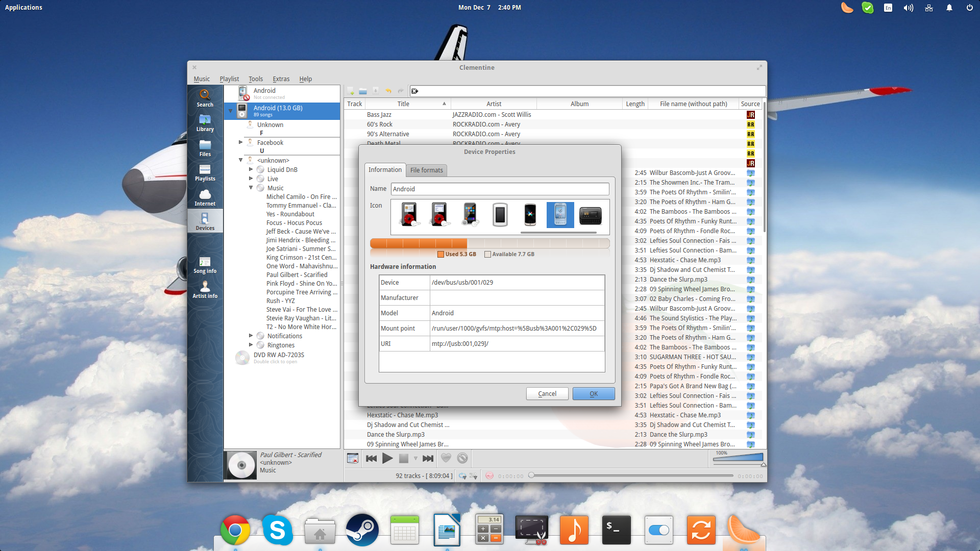980x551 pixels.
Task: Collapse the Music album node
Action: 251,188
